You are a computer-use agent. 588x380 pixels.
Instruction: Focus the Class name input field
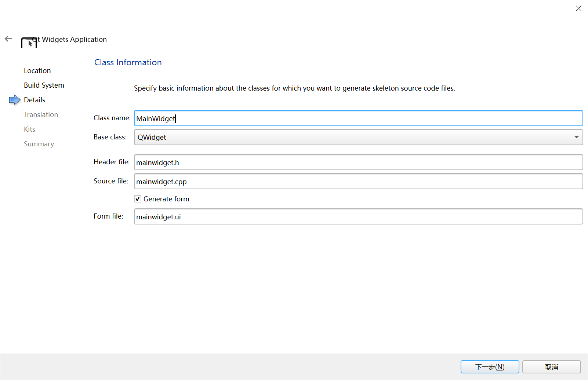click(x=358, y=118)
